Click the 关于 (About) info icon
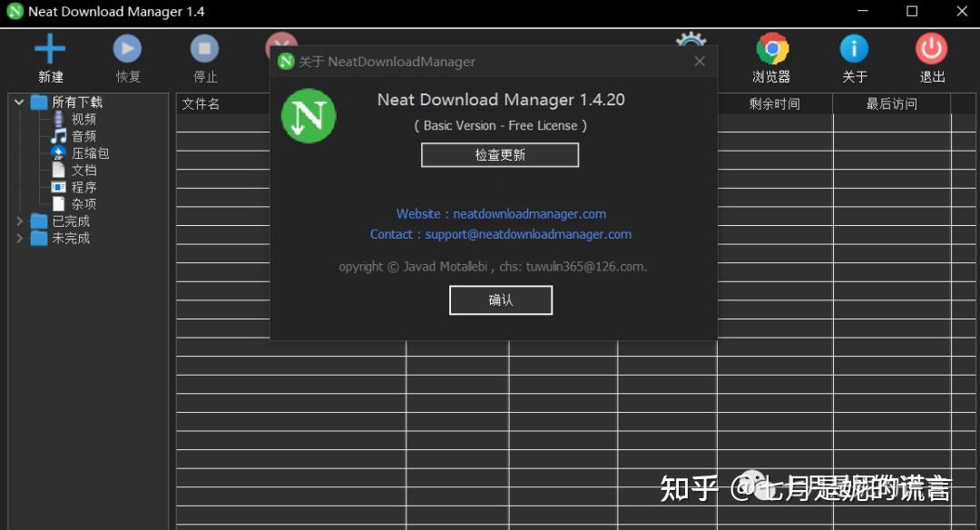The width and height of the screenshot is (980, 530). tap(854, 49)
